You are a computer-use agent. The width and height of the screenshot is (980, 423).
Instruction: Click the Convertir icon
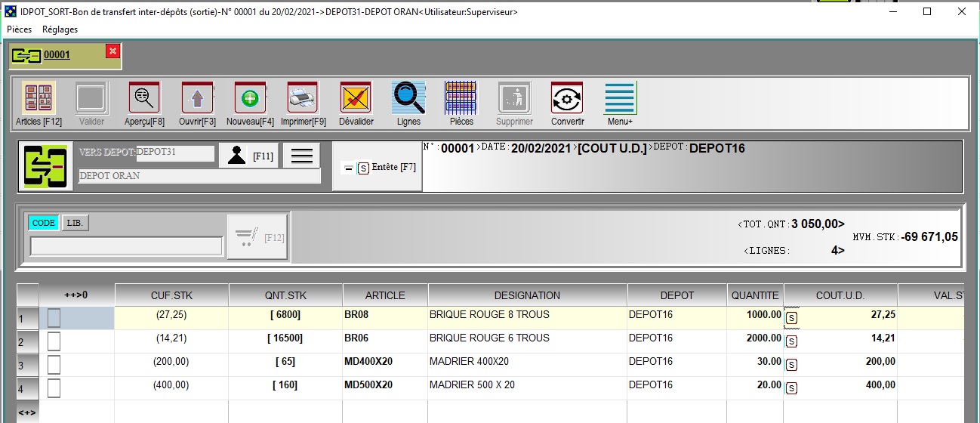pos(567,98)
